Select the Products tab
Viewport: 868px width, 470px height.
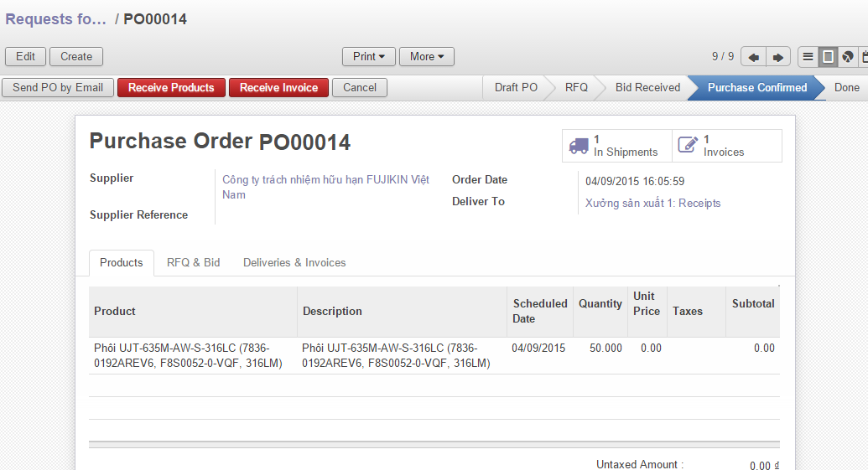click(x=122, y=262)
